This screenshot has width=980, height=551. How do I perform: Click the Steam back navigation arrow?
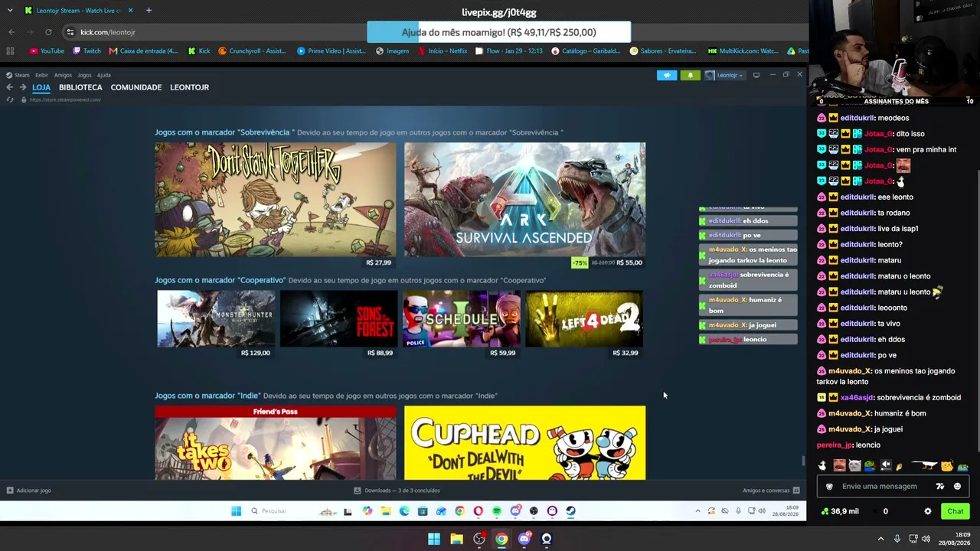pyautogui.click(x=9, y=87)
